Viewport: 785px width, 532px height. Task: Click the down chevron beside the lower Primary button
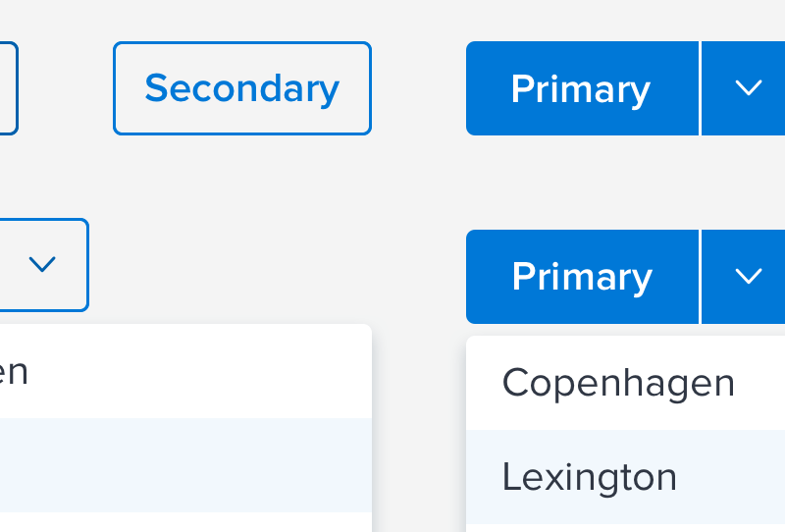pyautogui.click(x=748, y=277)
